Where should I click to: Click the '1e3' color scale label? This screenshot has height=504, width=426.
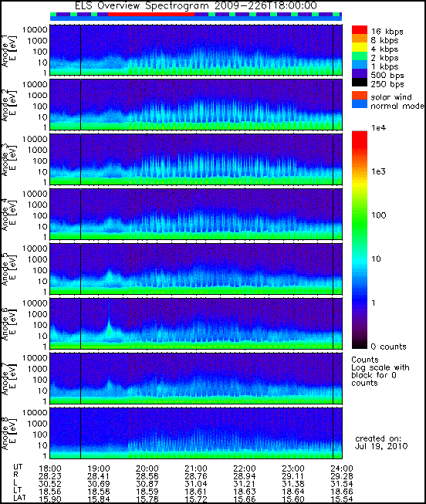378,171
